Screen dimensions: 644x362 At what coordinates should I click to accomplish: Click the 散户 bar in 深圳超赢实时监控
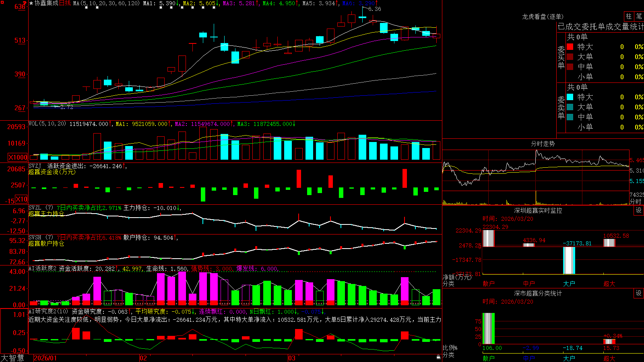click(489, 238)
